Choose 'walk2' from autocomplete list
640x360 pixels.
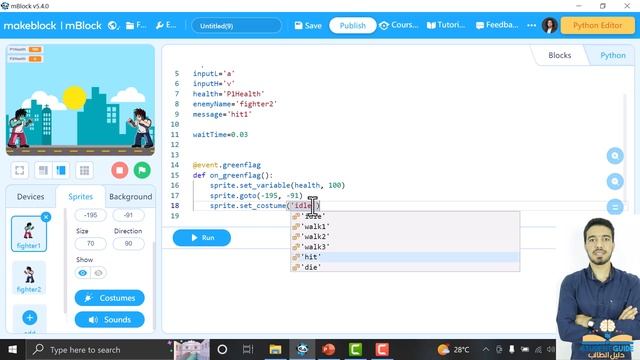tap(405, 237)
